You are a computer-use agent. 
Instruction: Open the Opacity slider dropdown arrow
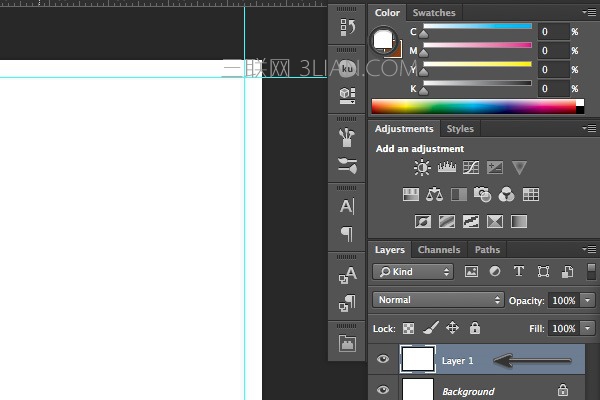pos(588,300)
